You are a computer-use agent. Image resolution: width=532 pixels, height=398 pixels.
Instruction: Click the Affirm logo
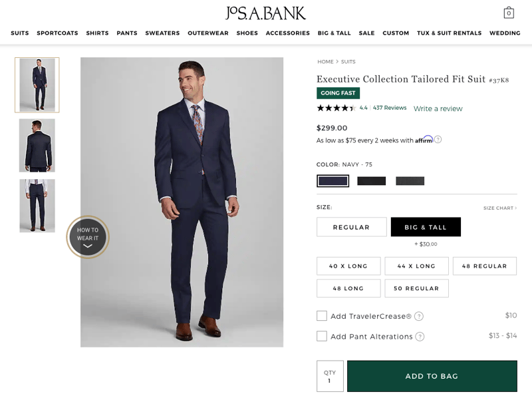[x=424, y=140]
